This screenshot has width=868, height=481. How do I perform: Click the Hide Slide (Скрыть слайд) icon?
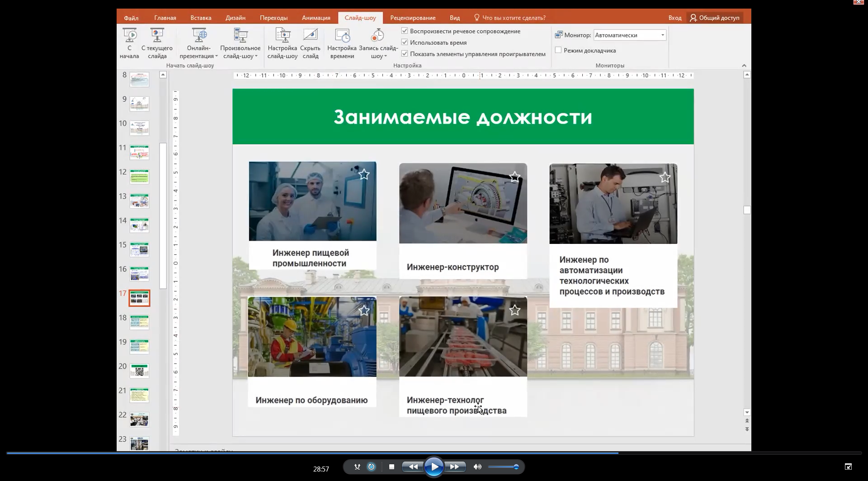click(x=310, y=35)
